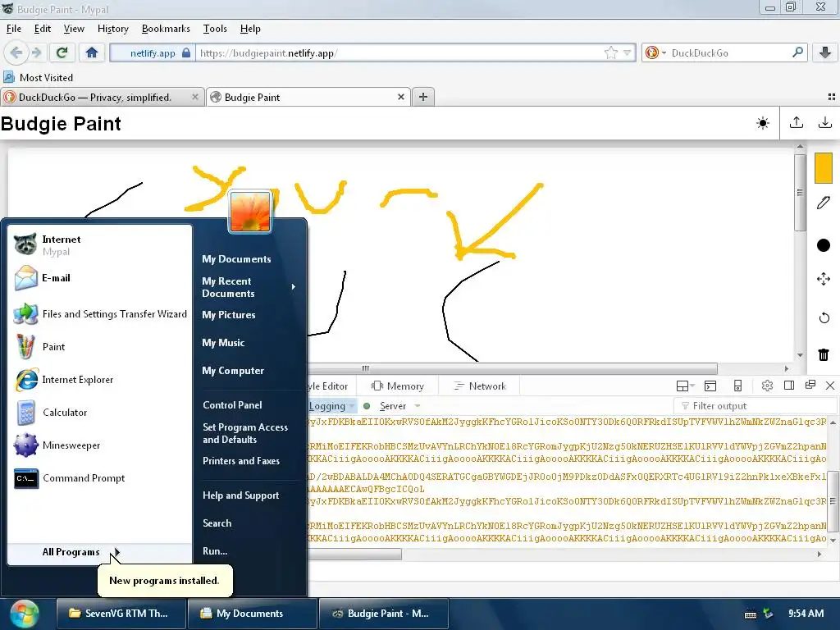Toggle the devtools split console icon
Screen dimensions: 840x630
point(710,386)
